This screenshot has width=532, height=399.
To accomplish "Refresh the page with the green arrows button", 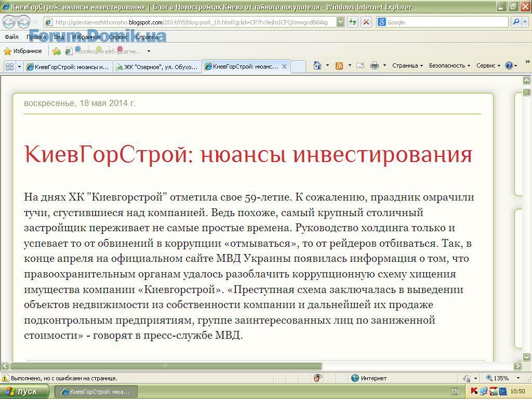I will pyautogui.click(x=353, y=22).
